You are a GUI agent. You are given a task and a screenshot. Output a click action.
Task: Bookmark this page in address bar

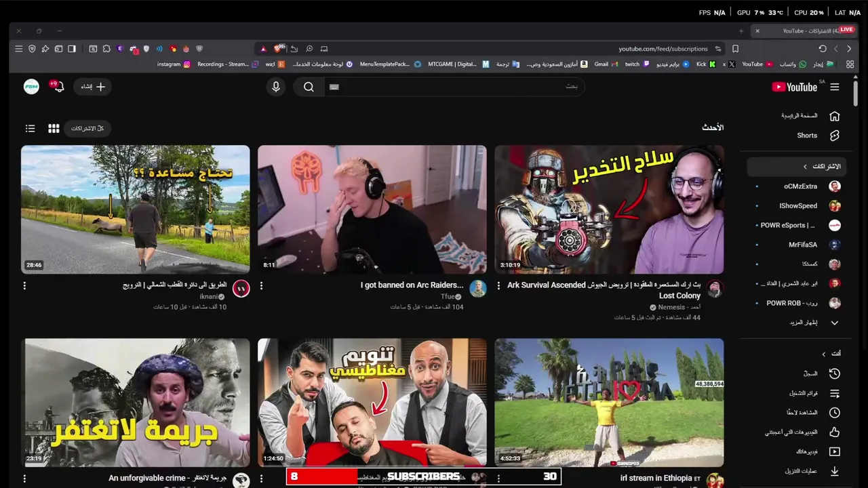click(x=735, y=49)
